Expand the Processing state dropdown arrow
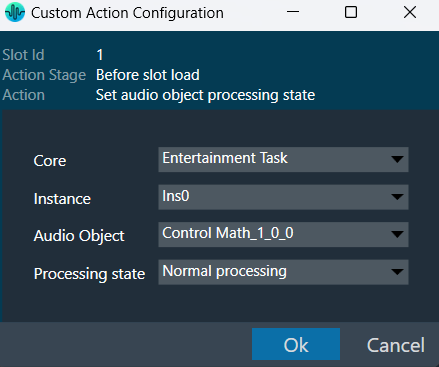This screenshot has height=367, width=439. click(397, 272)
